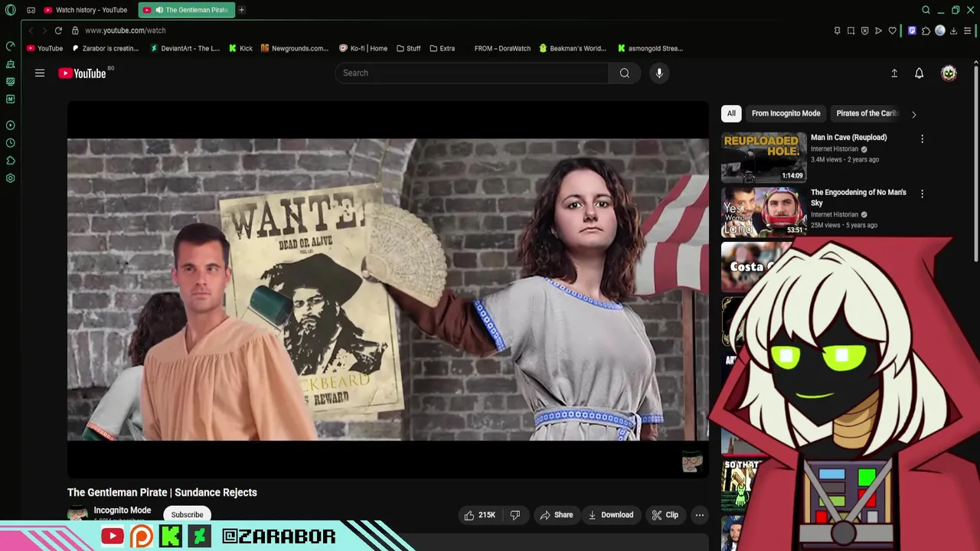Open options menu for Engoodening video
This screenshot has width=980, height=551.
[x=922, y=194]
